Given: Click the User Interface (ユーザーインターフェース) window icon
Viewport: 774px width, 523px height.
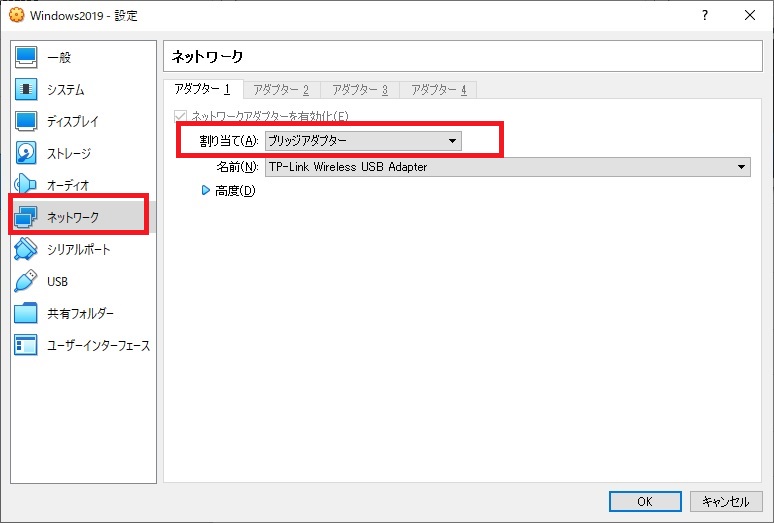Looking at the screenshot, I should 26,345.
